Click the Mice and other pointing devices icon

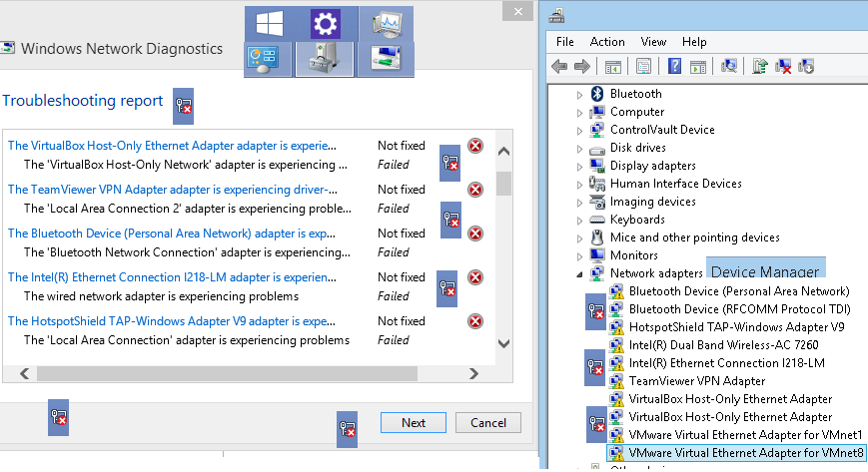pyautogui.click(x=597, y=237)
